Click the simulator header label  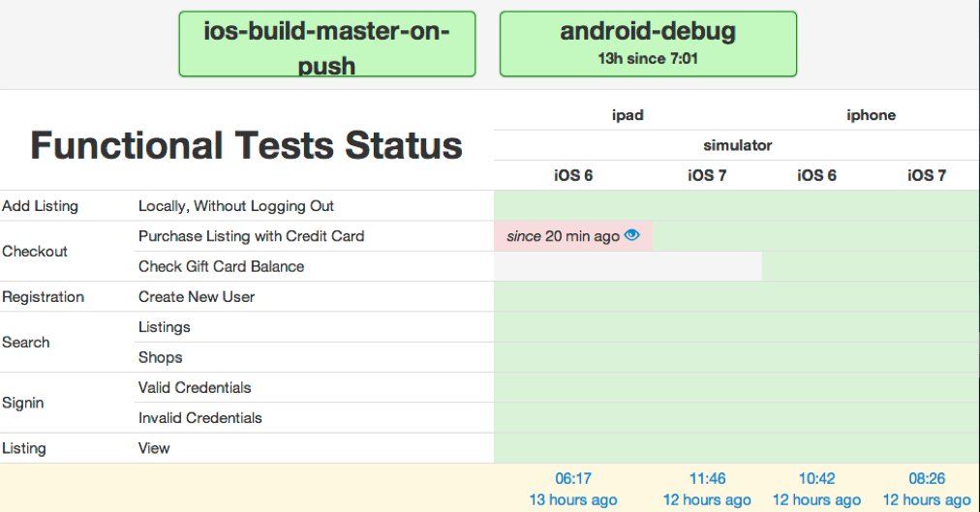pyautogui.click(x=738, y=145)
